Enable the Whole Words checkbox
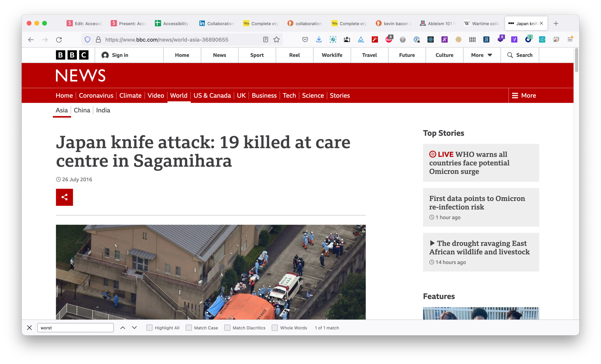This screenshot has width=601, height=364. tap(275, 328)
